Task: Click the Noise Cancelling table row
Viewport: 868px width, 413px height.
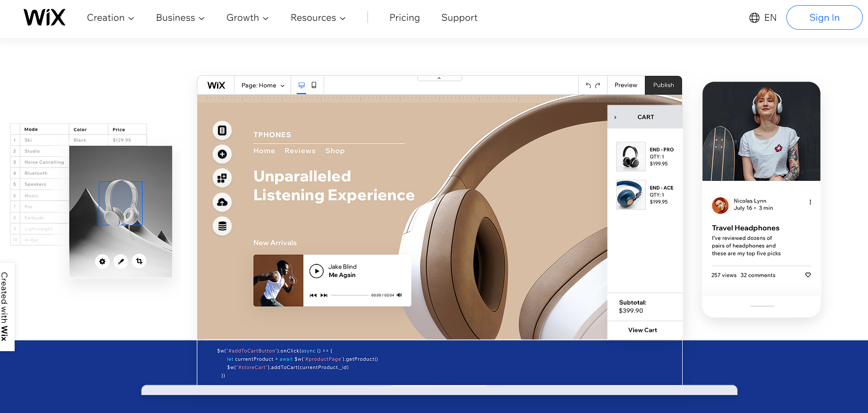Action: click(x=40, y=162)
